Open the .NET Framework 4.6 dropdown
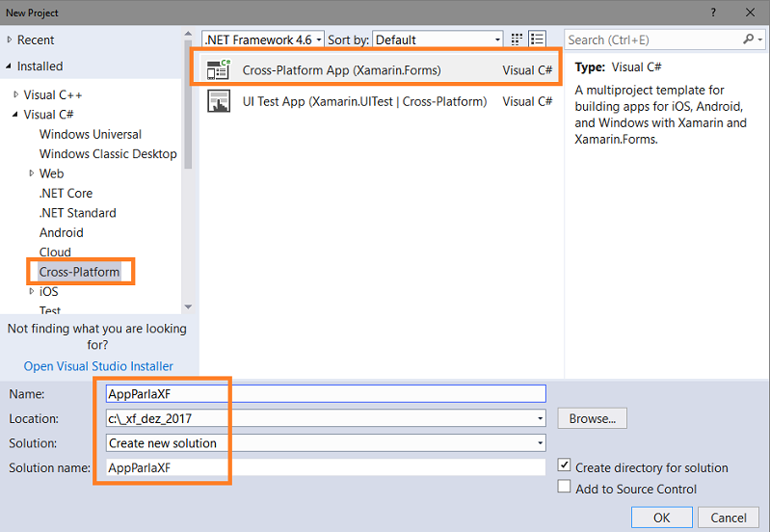Screen dimensions: 770x532 tap(263, 40)
